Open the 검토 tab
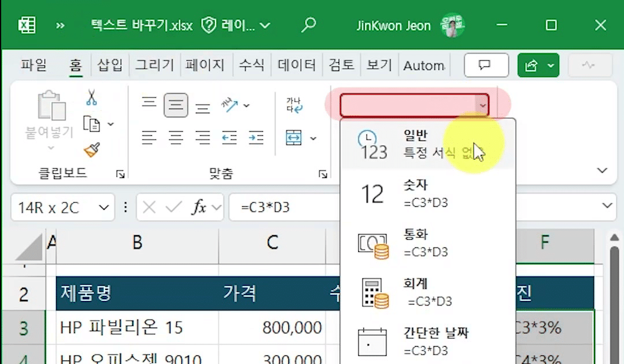Image resolution: width=624 pixels, height=364 pixels. (x=341, y=65)
